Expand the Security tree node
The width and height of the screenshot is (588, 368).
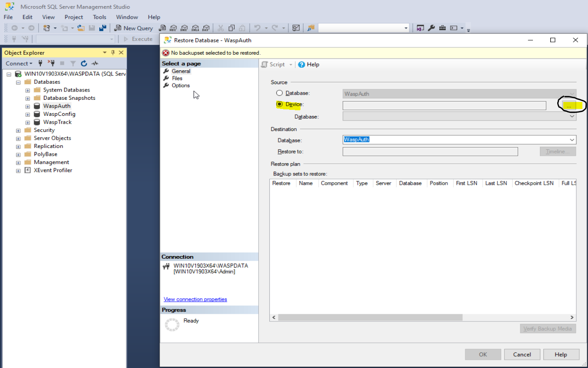[x=18, y=130]
